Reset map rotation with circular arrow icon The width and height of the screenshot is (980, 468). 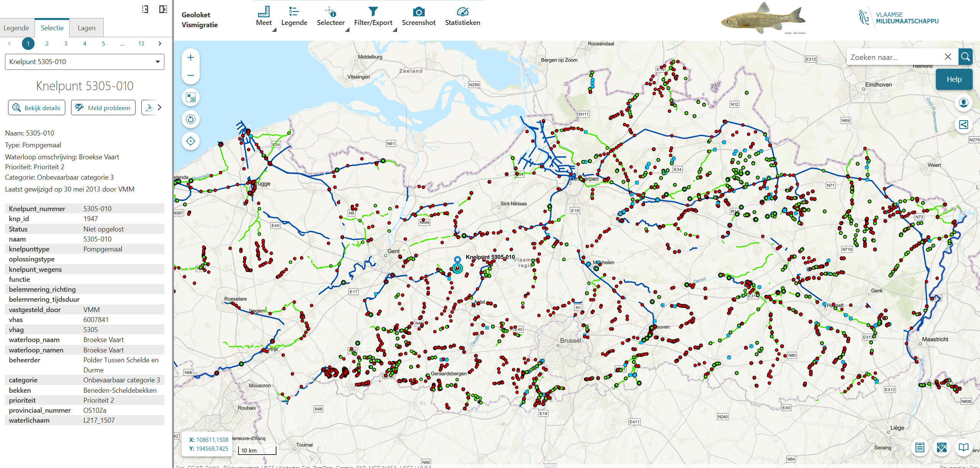pyautogui.click(x=190, y=119)
